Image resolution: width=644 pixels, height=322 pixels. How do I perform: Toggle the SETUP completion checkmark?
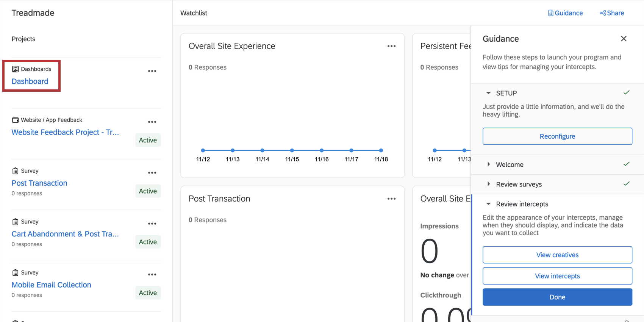626,92
